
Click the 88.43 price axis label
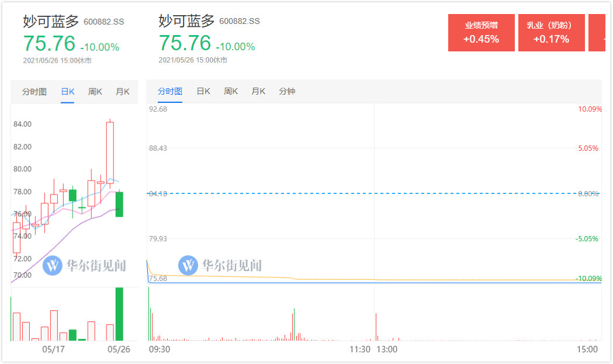tap(158, 148)
